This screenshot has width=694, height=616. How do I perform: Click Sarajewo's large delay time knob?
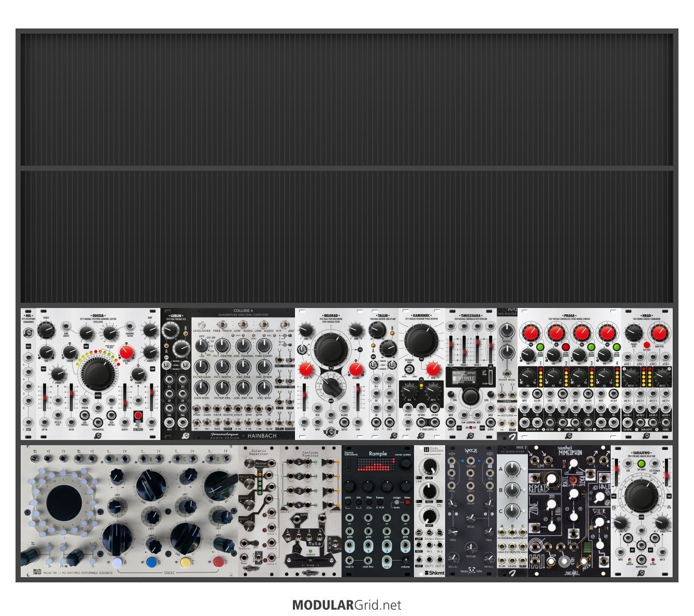tap(641, 496)
